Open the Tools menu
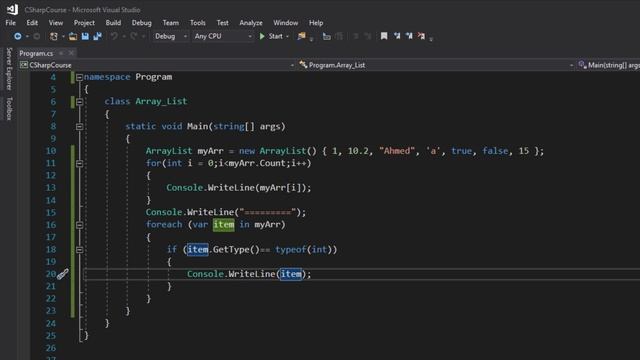 [x=198, y=23]
